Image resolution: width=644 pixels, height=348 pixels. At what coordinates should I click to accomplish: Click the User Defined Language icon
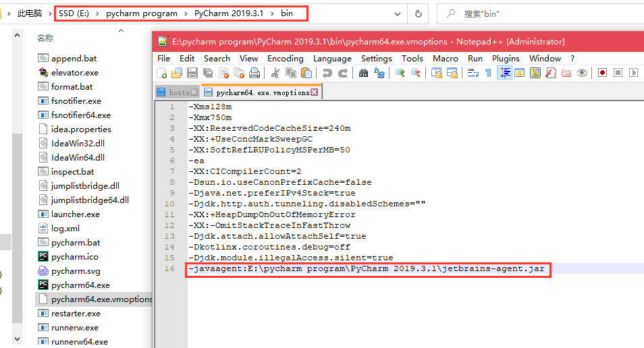520,73
